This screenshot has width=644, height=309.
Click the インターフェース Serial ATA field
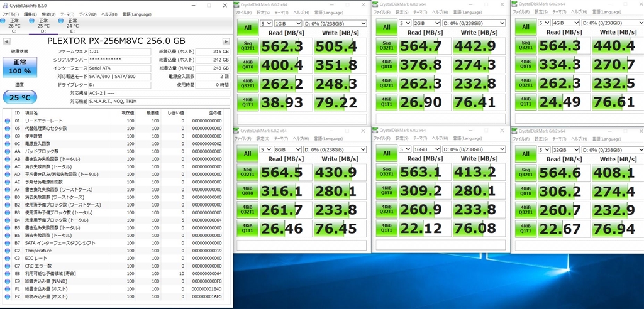point(119,68)
